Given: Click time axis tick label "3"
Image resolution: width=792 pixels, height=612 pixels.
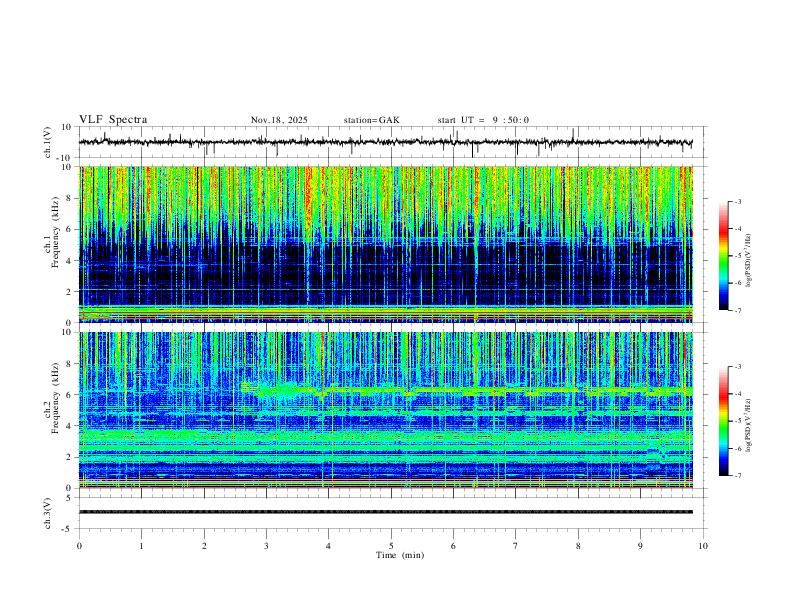Looking at the screenshot, I should (266, 546).
